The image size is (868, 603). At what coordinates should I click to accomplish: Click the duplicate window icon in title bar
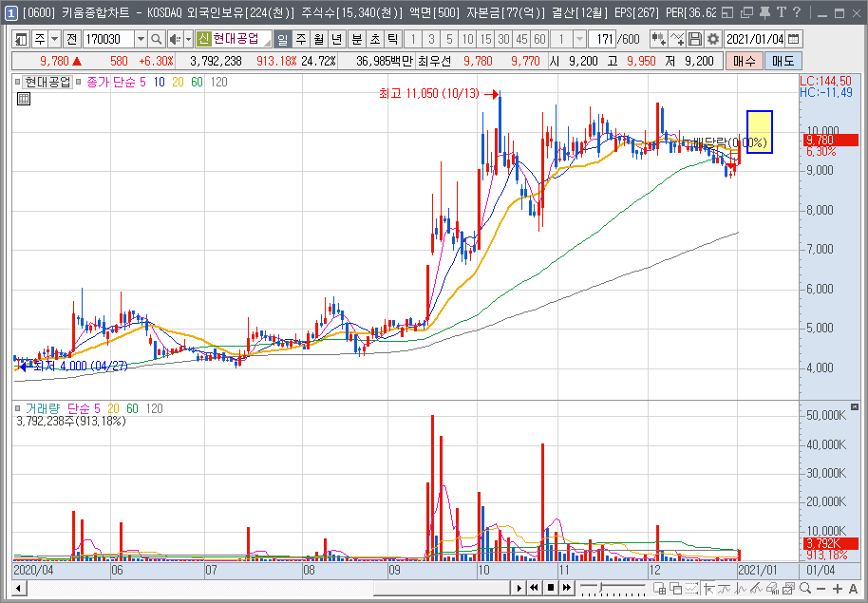746,12
